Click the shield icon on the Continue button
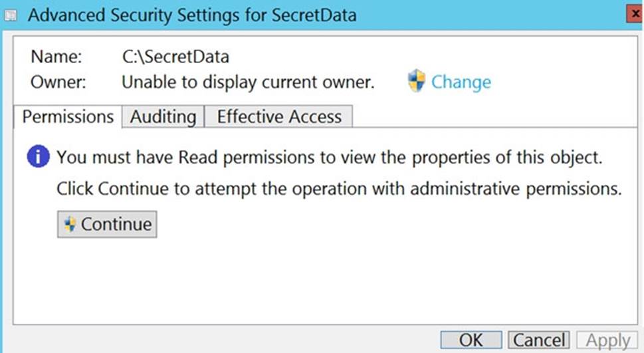This screenshot has height=353, width=644. coord(70,224)
